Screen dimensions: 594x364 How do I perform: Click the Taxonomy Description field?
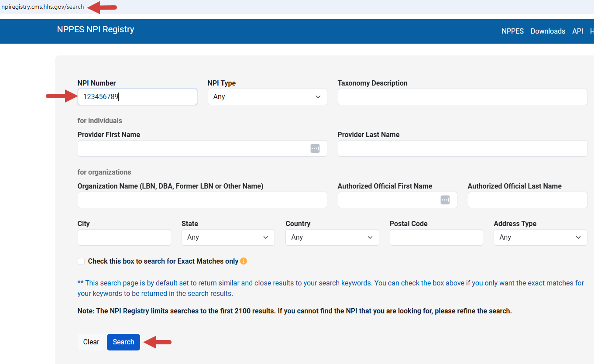pyautogui.click(x=462, y=96)
